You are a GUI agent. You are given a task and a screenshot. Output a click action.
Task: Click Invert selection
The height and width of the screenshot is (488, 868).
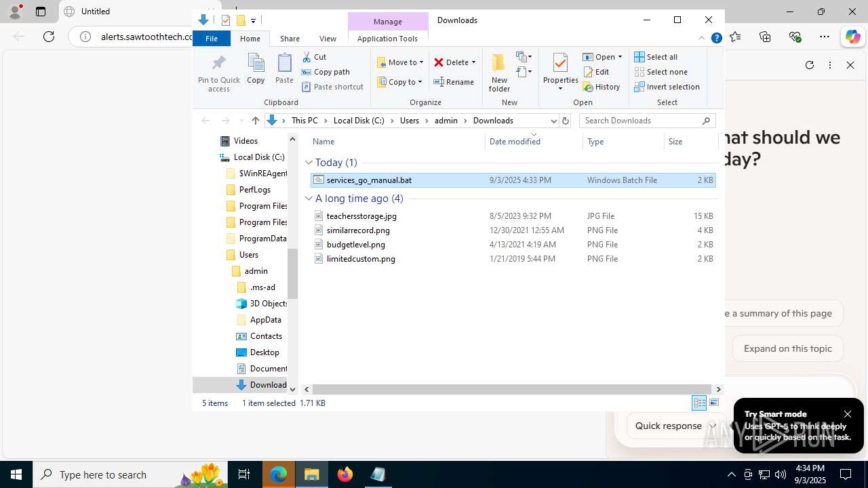(x=667, y=87)
